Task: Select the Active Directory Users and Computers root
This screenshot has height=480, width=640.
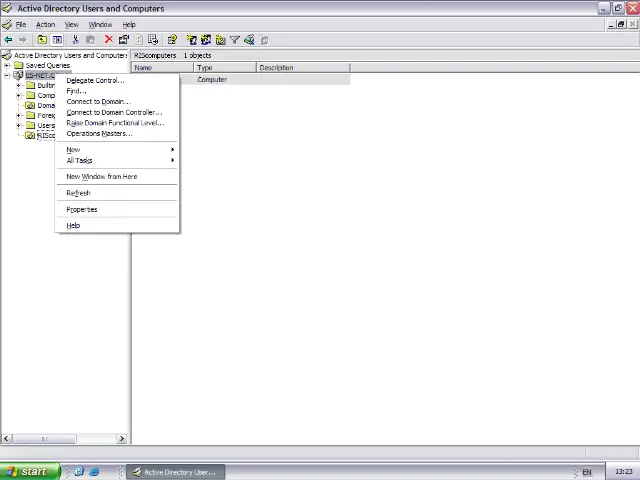Action: (x=65, y=55)
